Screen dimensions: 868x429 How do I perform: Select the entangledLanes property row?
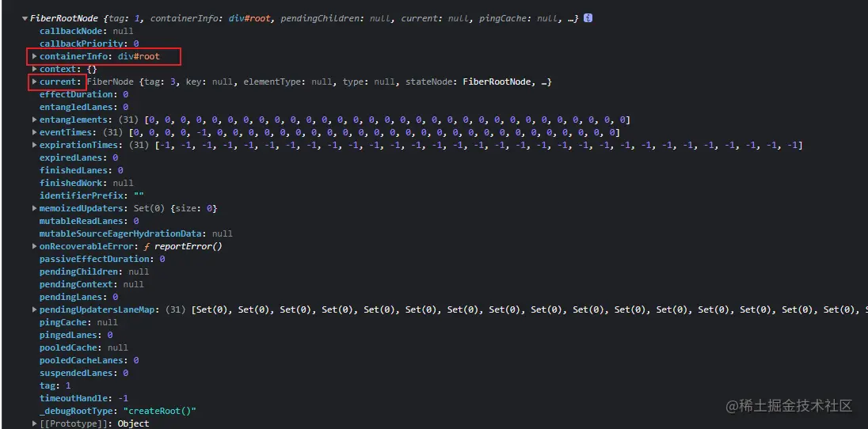[x=84, y=107]
